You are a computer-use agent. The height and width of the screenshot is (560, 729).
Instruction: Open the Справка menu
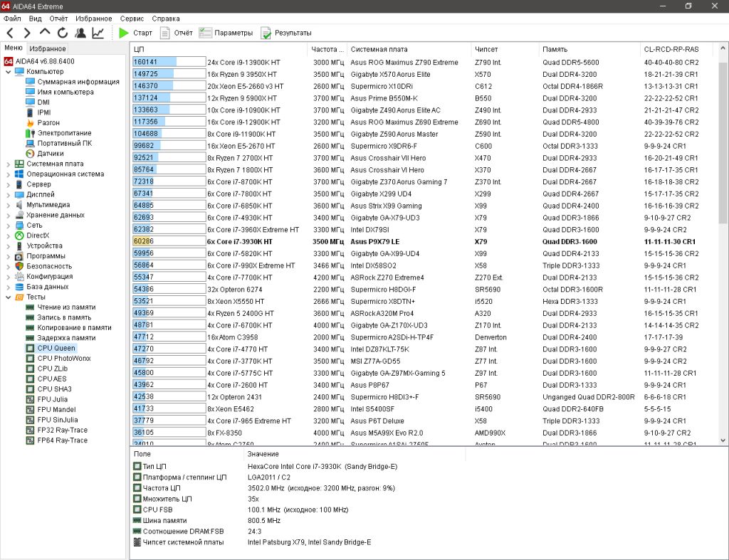(165, 19)
